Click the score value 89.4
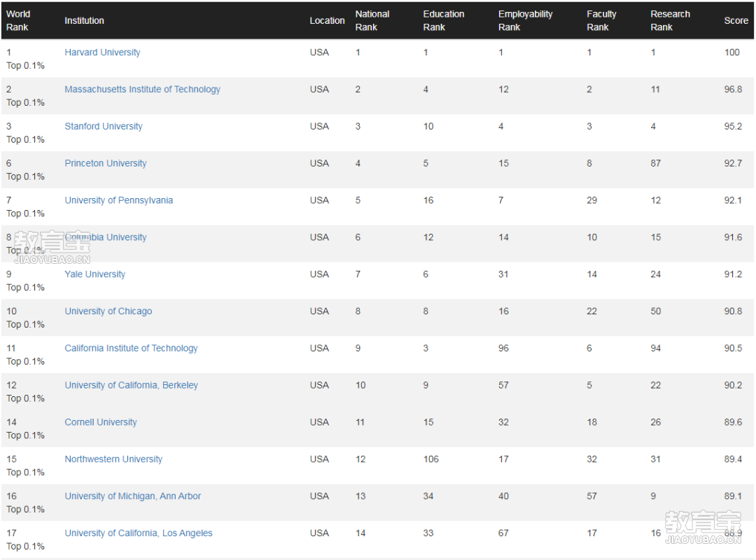Screen dimensions: 756x560 click(733, 459)
